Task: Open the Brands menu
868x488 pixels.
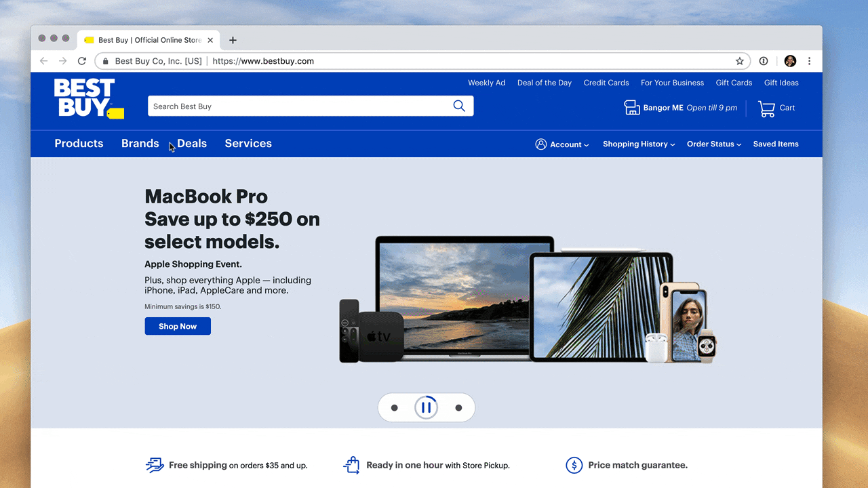Action: pyautogui.click(x=140, y=144)
